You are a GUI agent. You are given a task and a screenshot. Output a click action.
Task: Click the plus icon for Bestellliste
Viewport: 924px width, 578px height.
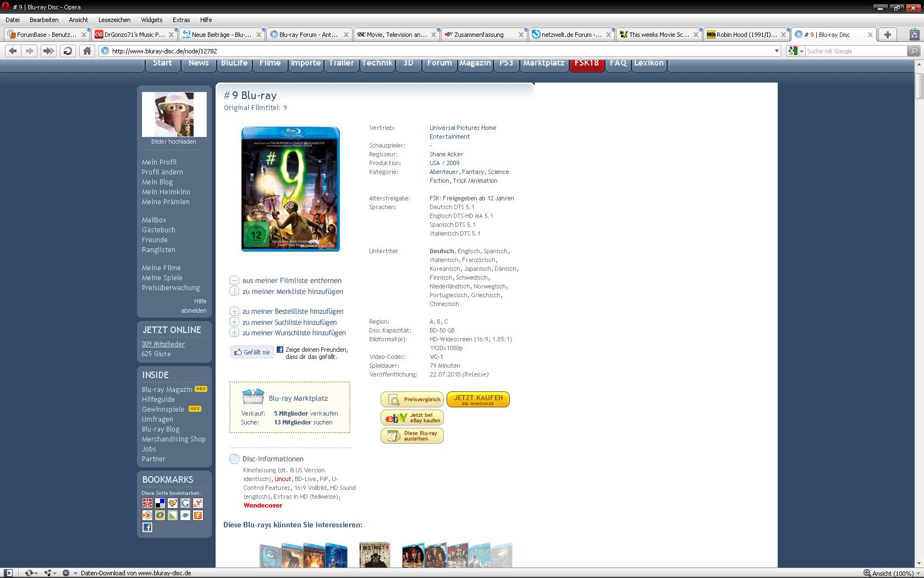pos(234,312)
